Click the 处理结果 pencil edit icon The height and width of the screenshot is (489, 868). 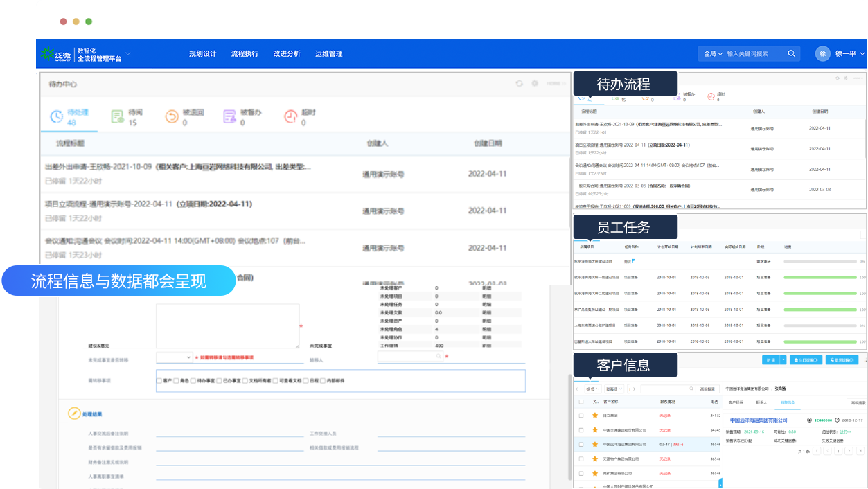(x=74, y=414)
